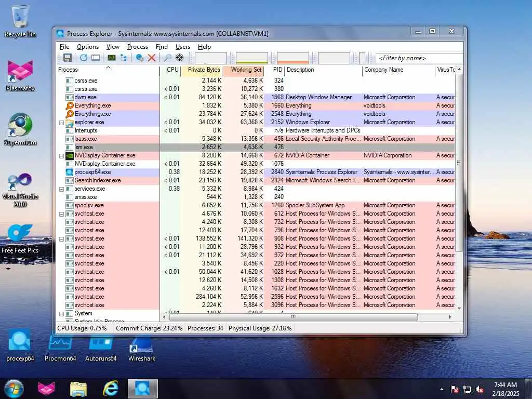
Task: Select the lsass.exe process row
Action: coord(256,139)
